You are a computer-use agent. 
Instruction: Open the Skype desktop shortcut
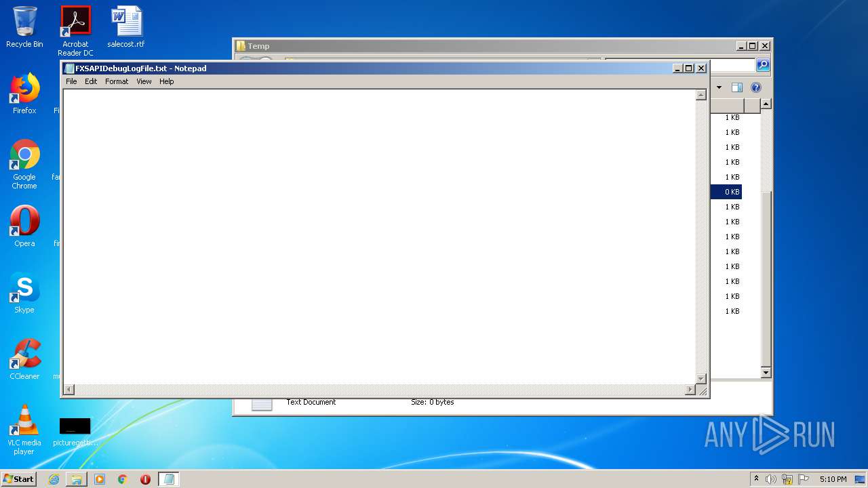[x=24, y=293]
